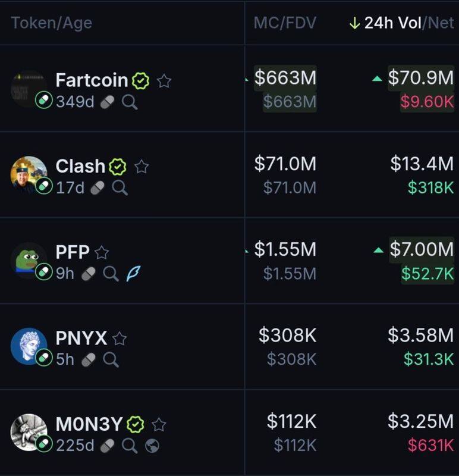This screenshot has width=459, height=476.
Task: Click the feather icon in PFP row
Action: pos(133,274)
